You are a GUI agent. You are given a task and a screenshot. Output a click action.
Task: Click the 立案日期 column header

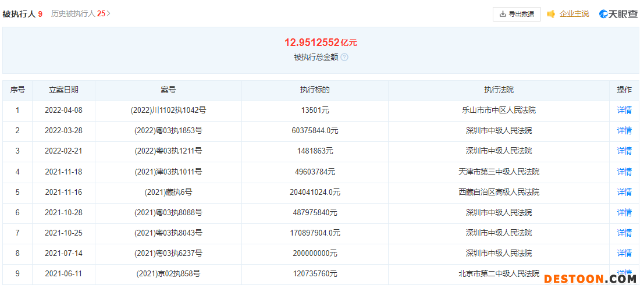point(63,90)
